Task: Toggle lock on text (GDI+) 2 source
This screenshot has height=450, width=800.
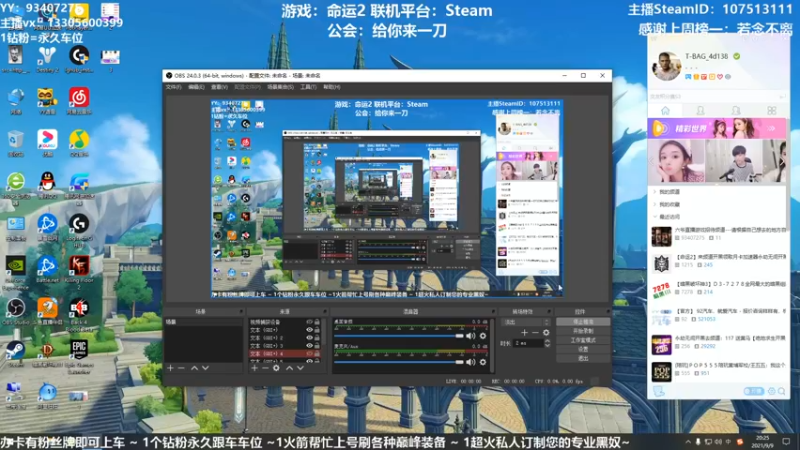Action: coord(317,338)
